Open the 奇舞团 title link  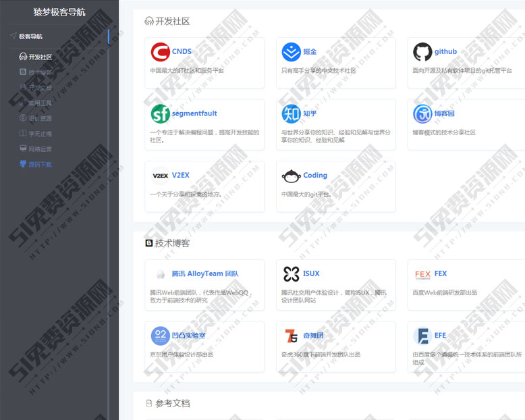click(313, 336)
